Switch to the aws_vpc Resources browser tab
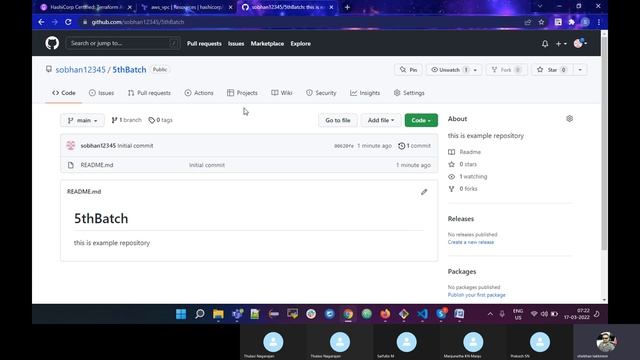Screen dimensions: 640x360 [186, 7]
